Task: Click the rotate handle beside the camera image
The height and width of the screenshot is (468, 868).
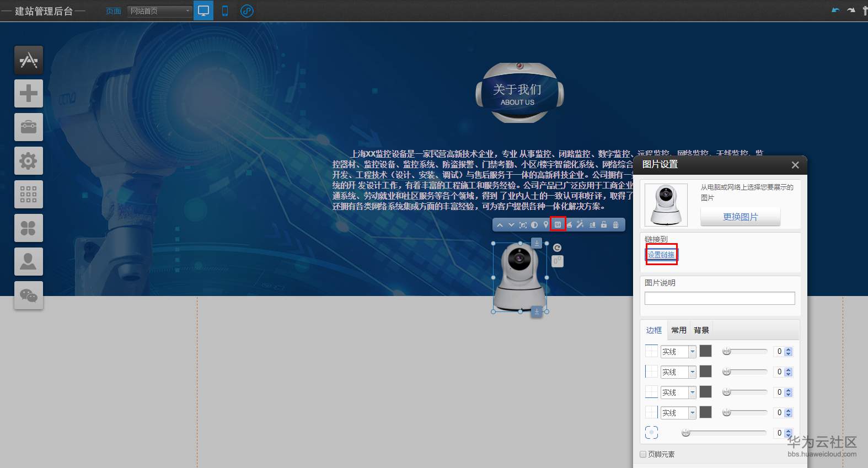Action: point(558,248)
